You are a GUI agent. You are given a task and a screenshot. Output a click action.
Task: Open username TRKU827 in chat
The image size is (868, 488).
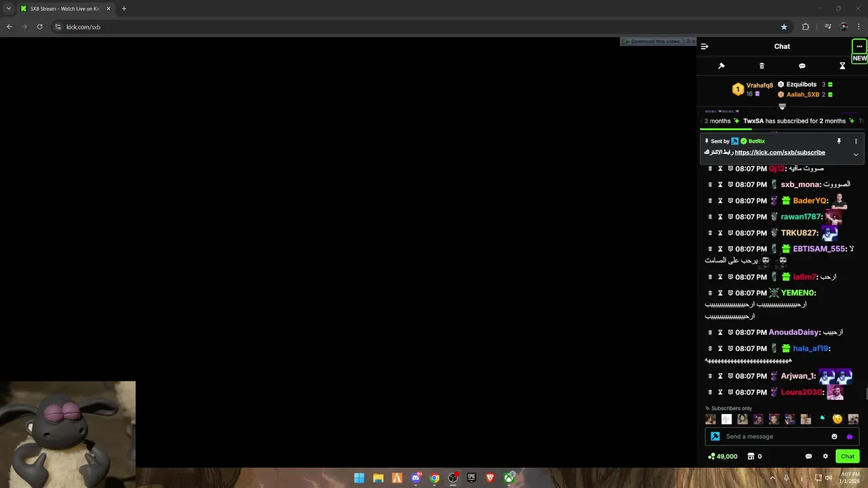tap(799, 233)
